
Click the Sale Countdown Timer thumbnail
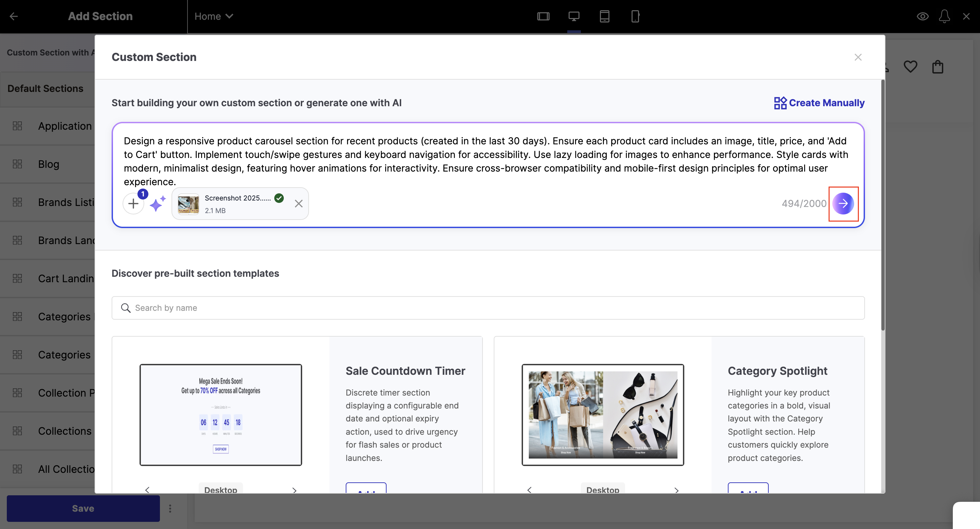(x=220, y=415)
